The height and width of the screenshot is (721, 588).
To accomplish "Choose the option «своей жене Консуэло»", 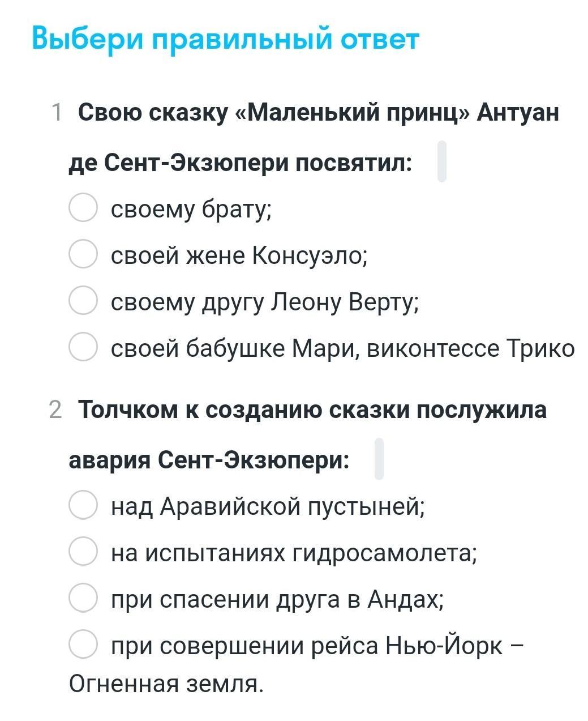I will click(x=83, y=254).
